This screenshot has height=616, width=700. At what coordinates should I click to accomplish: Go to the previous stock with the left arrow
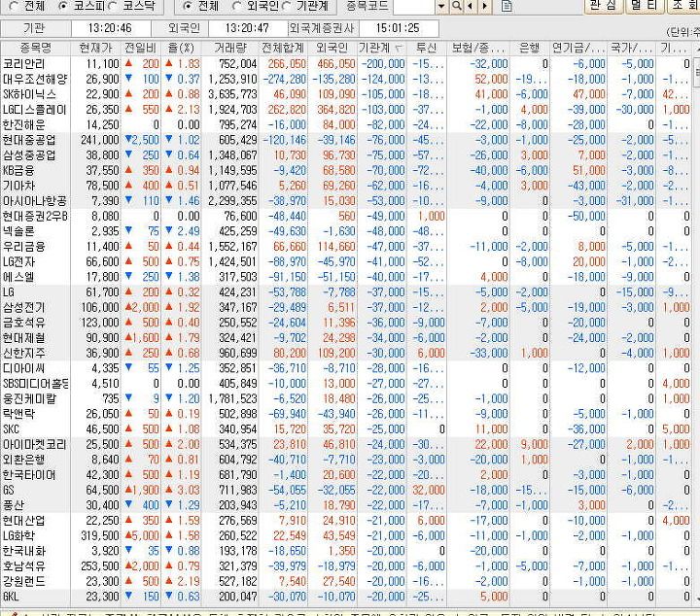tap(471, 6)
